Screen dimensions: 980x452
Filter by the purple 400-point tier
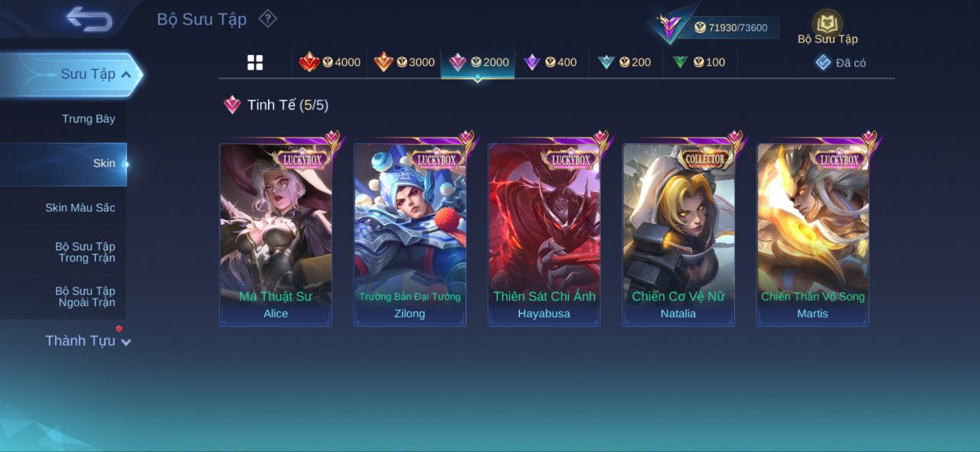coord(550,63)
